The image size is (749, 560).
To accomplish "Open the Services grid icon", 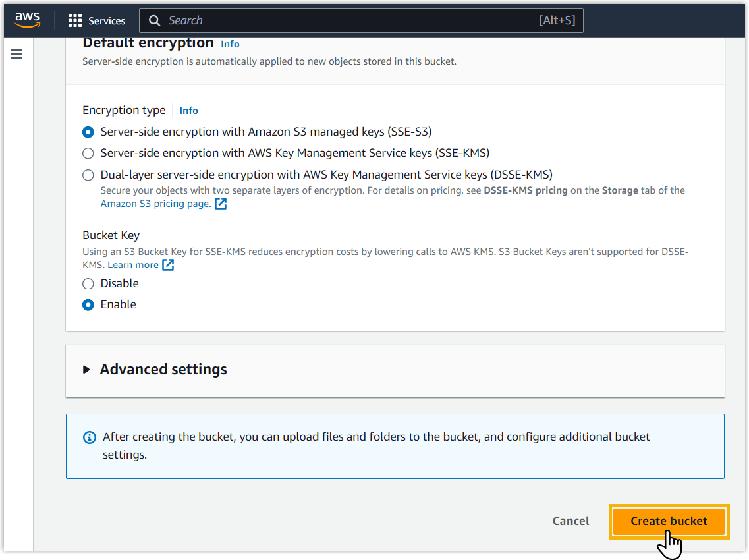I will click(x=75, y=20).
